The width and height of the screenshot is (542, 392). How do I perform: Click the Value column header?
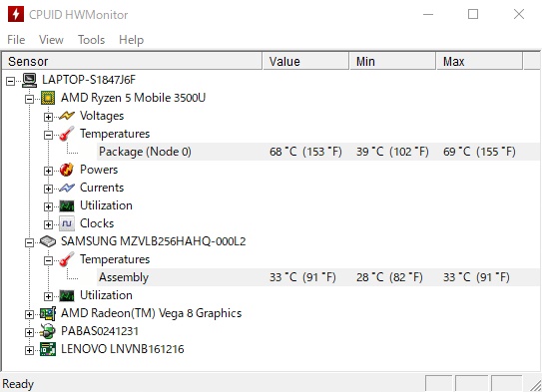[305, 62]
